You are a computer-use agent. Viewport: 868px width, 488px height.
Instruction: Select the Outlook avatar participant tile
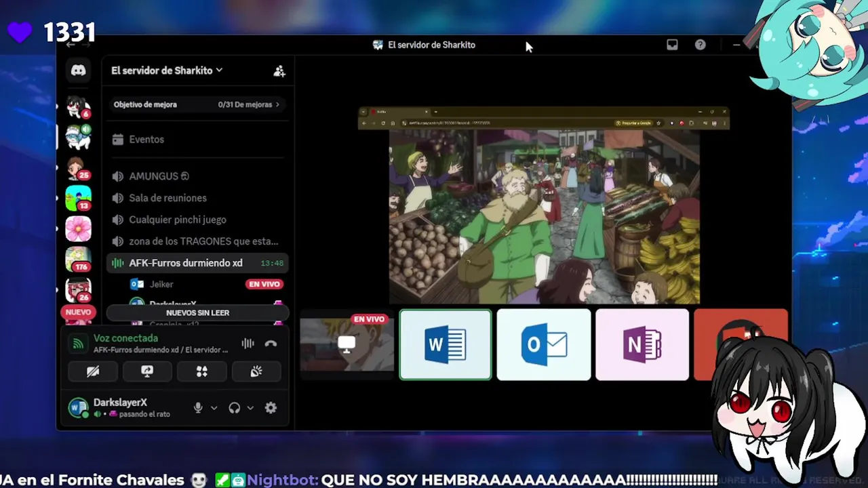544,344
